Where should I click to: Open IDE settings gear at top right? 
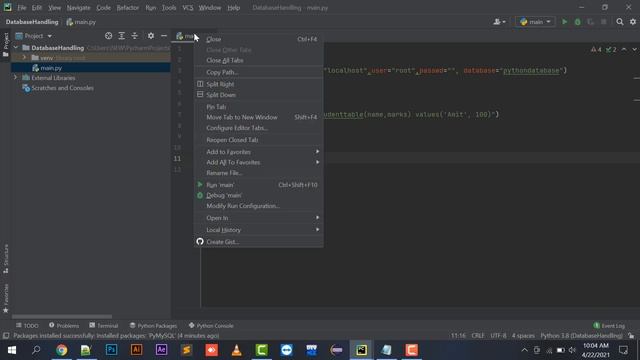point(633,22)
